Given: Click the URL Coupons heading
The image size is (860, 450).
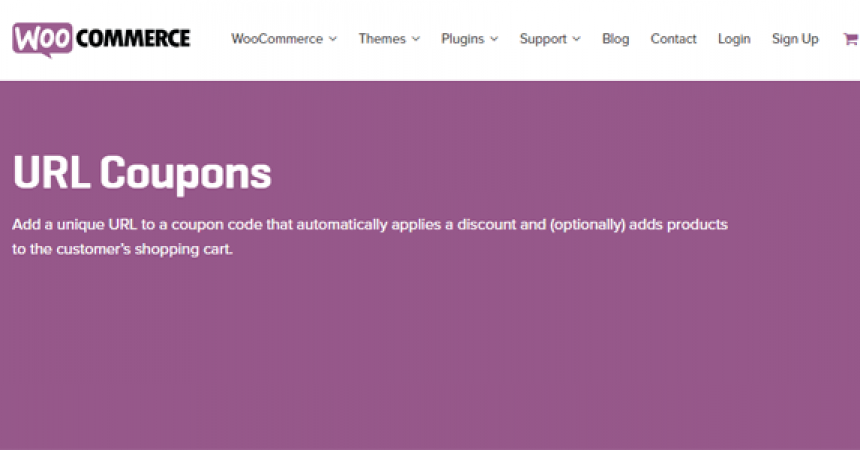Looking at the screenshot, I should click(x=142, y=173).
